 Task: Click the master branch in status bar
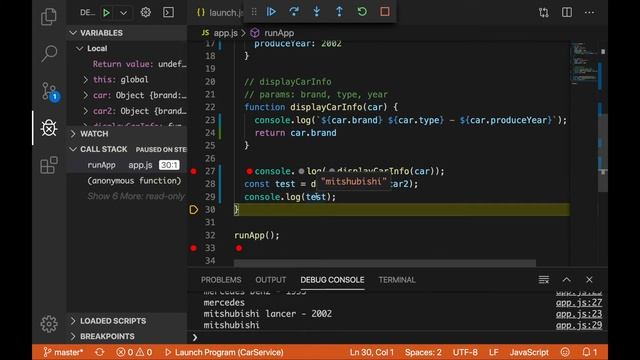pyautogui.click(x=64, y=352)
